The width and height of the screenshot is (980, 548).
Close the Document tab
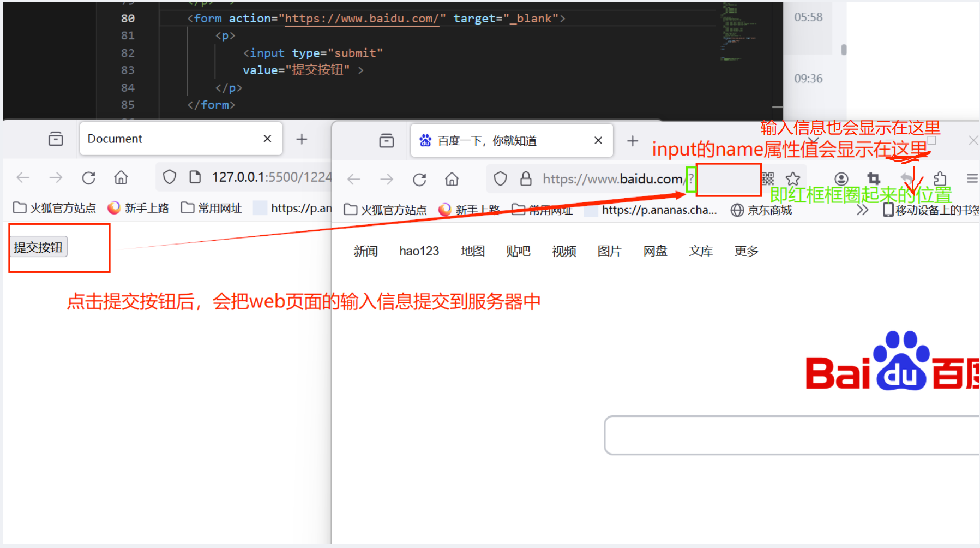tap(267, 139)
